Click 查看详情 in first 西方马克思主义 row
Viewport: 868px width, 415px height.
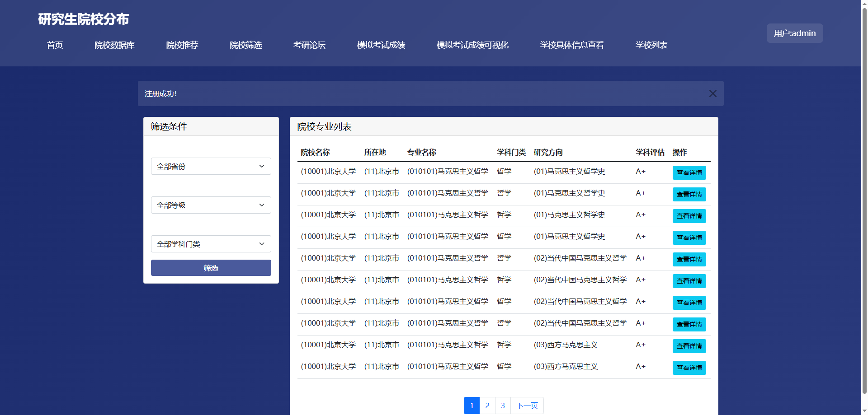(x=689, y=346)
